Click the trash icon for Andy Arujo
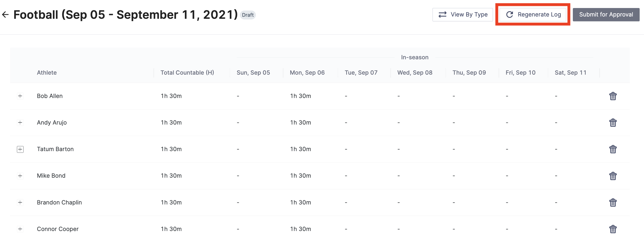Image resolution: width=644 pixels, height=242 pixels. [x=613, y=122]
